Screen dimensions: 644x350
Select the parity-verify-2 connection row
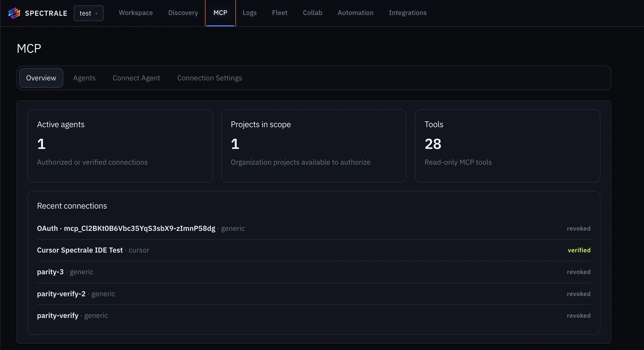pyautogui.click(x=313, y=294)
